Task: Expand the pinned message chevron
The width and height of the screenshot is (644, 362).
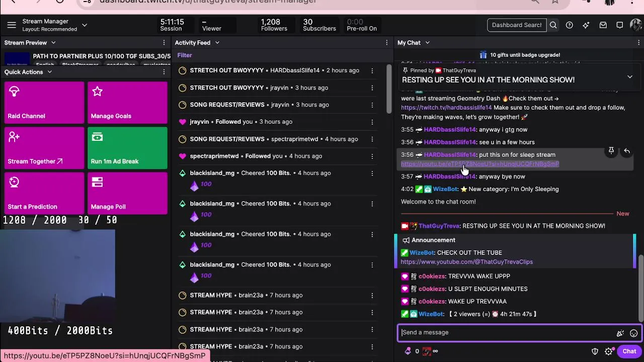Action: (x=629, y=77)
